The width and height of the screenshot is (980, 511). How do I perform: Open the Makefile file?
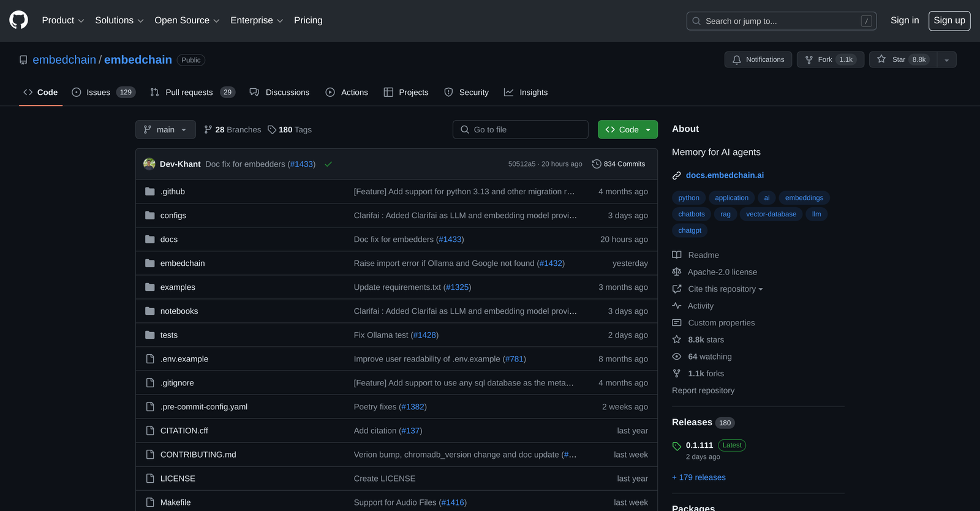click(176, 502)
